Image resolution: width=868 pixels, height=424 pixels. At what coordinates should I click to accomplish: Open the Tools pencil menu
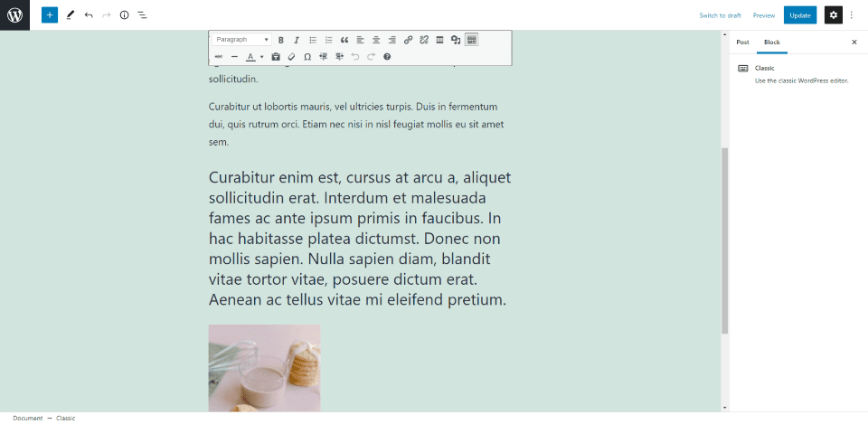click(70, 15)
